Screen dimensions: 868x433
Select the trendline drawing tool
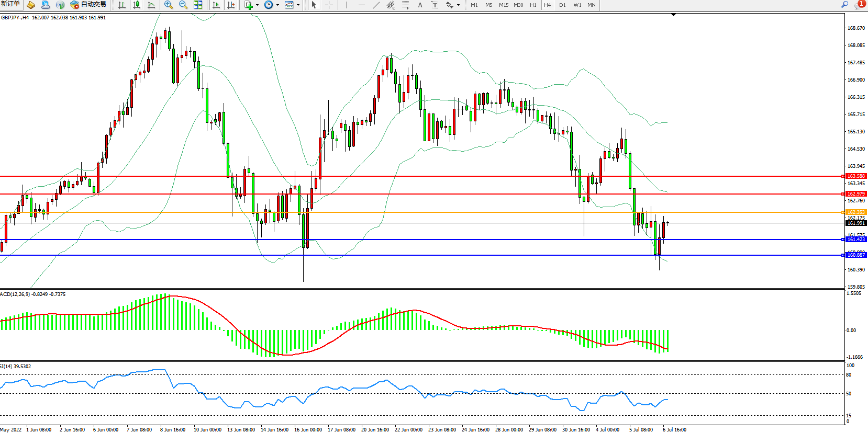pos(376,5)
